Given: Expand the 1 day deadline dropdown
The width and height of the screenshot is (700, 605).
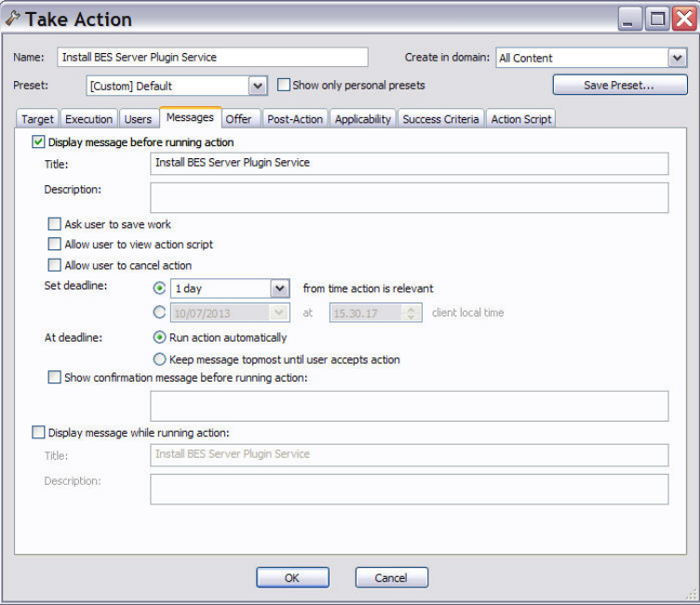Looking at the screenshot, I should [x=279, y=289].
